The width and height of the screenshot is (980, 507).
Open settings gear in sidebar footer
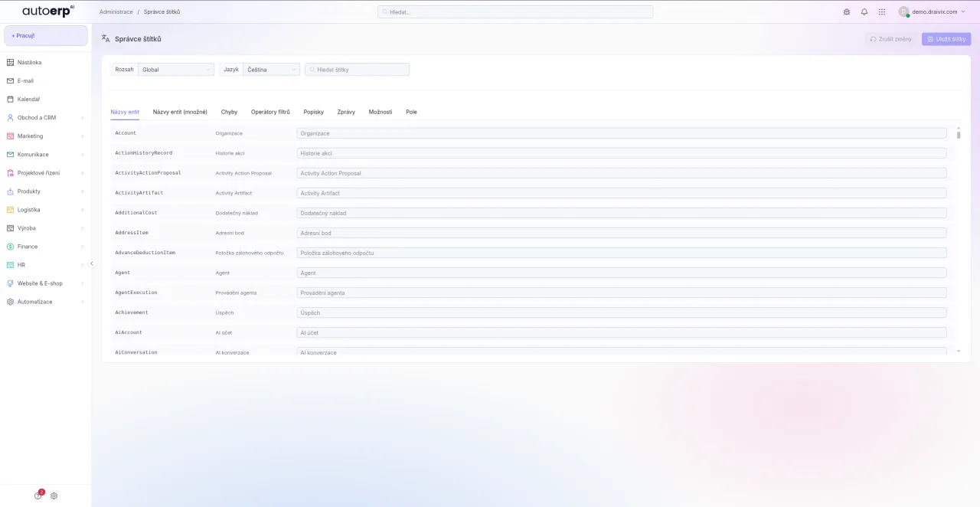(54, 496)
